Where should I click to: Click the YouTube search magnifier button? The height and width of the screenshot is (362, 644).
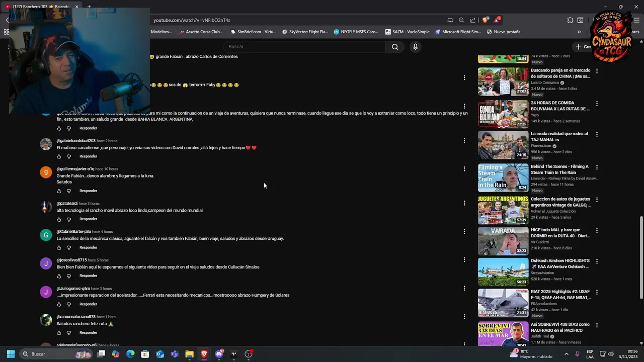395,47
